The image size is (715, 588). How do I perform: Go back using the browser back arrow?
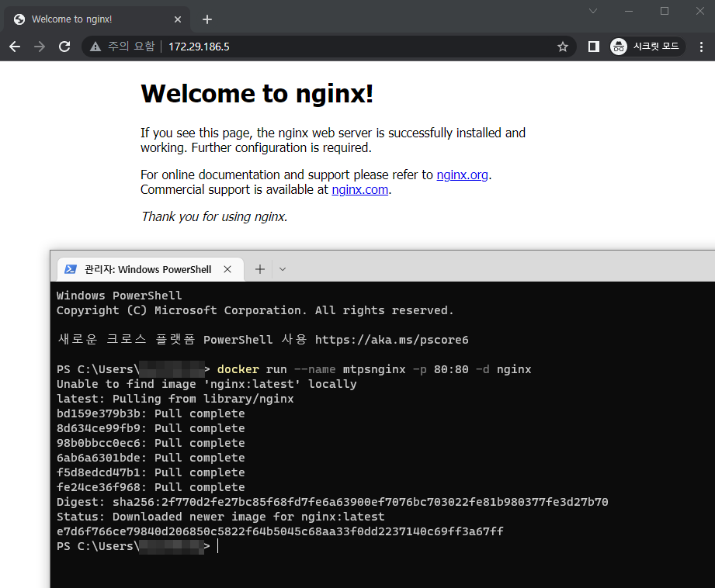[x=15, y=47]
